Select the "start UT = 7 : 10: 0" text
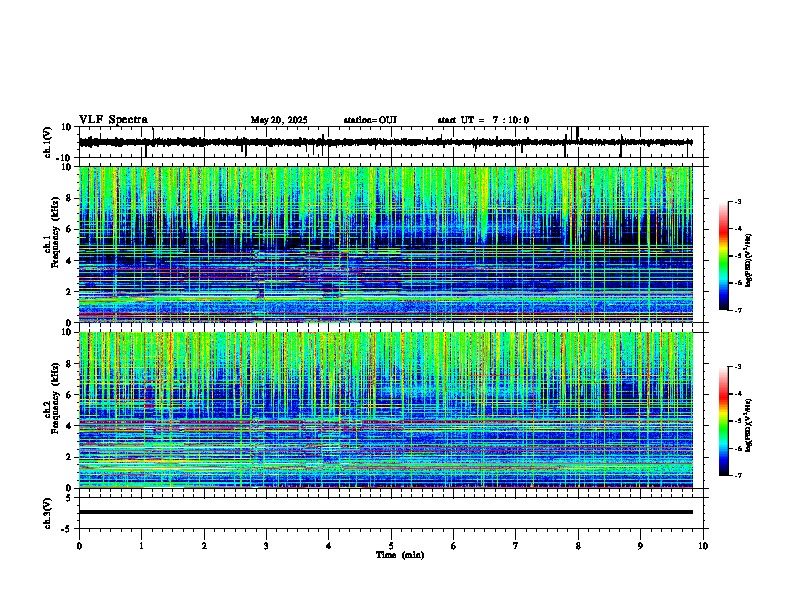This screenshot has height=612, width=792. 483,120
